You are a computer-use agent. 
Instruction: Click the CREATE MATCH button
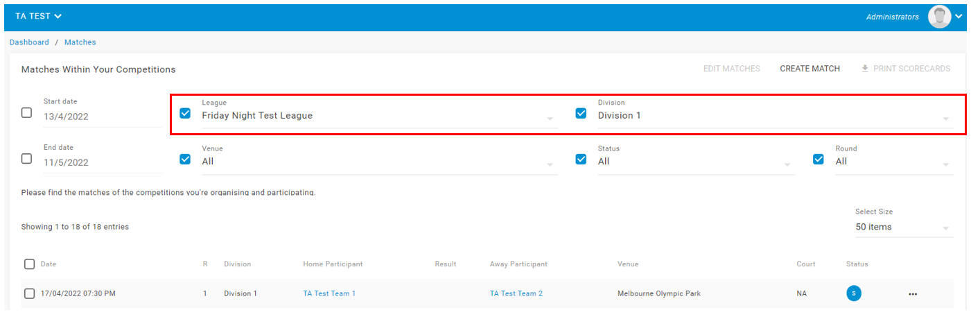point(810,69)
